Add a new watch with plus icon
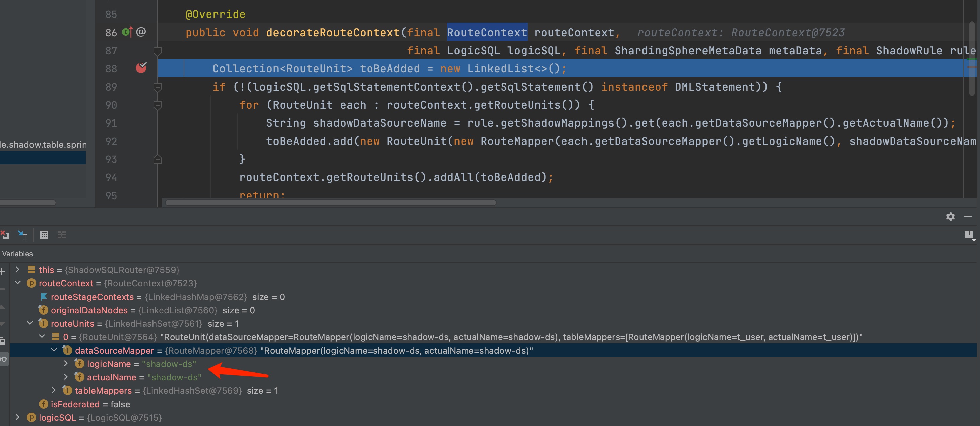 coord(3,271)
